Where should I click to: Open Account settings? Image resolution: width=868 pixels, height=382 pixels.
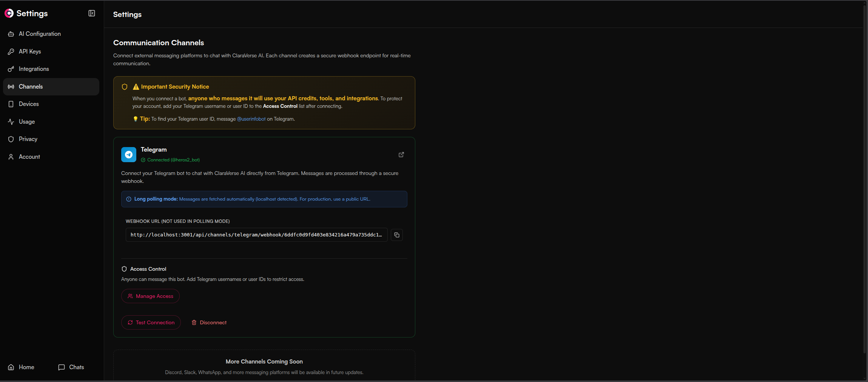[51, 157]
